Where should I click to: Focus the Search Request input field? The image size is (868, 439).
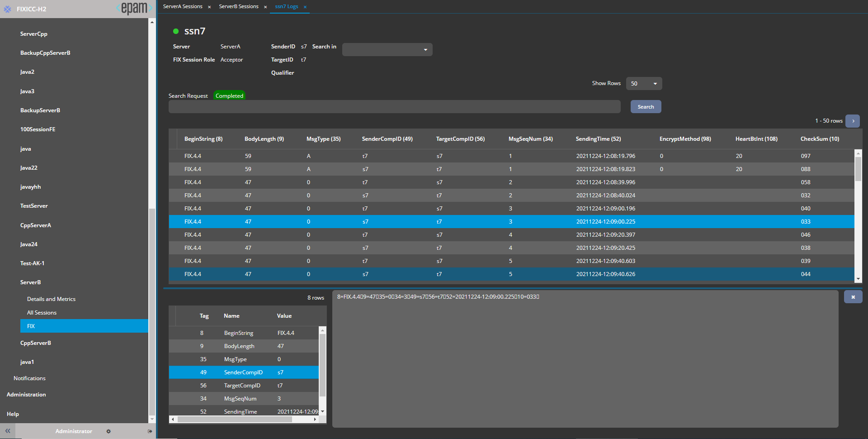[x=394, y=107]
